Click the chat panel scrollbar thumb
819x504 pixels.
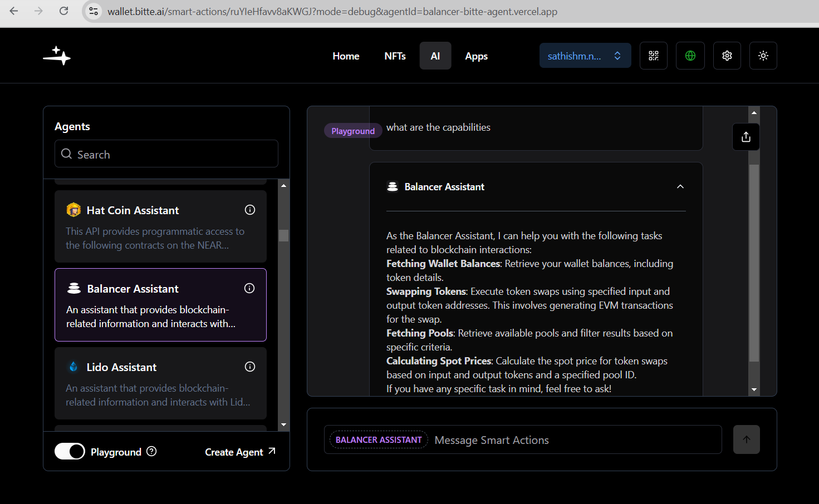click(754, 263)
